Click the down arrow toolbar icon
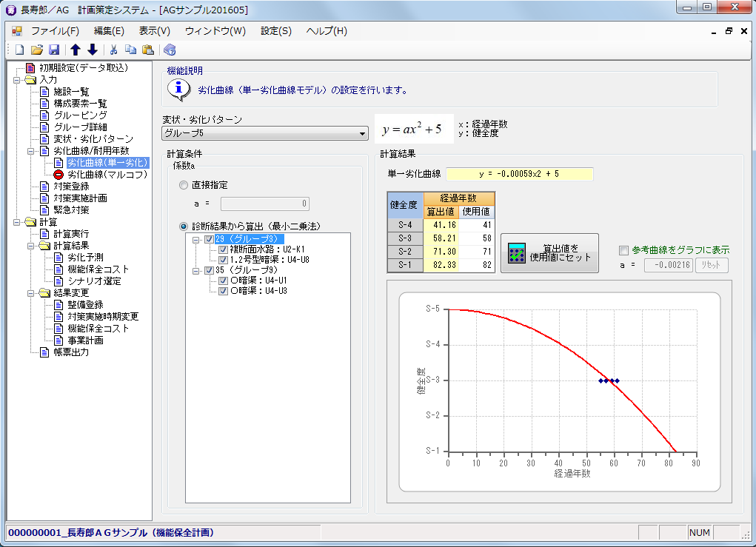The image size is (756, 547). tap(92, 50)
